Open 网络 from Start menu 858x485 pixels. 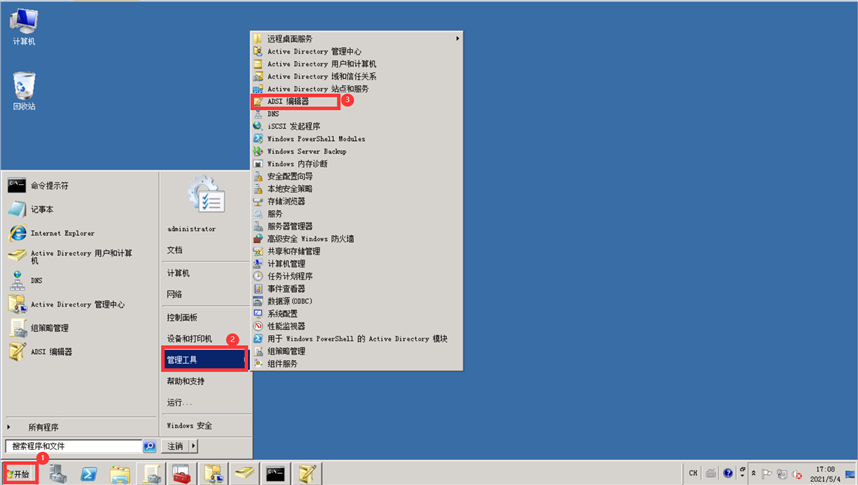tap(206, 294)
